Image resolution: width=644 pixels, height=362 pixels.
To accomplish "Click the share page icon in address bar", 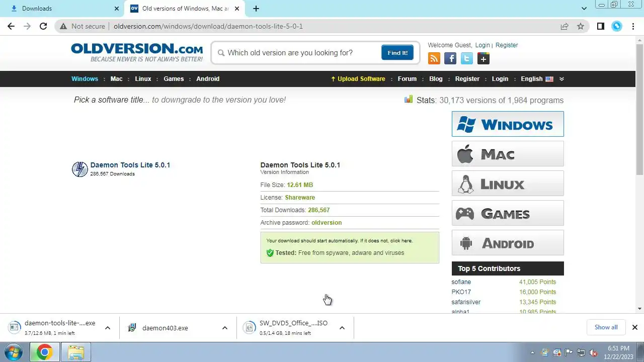I will pyautogui.click(x=565, y=26).
